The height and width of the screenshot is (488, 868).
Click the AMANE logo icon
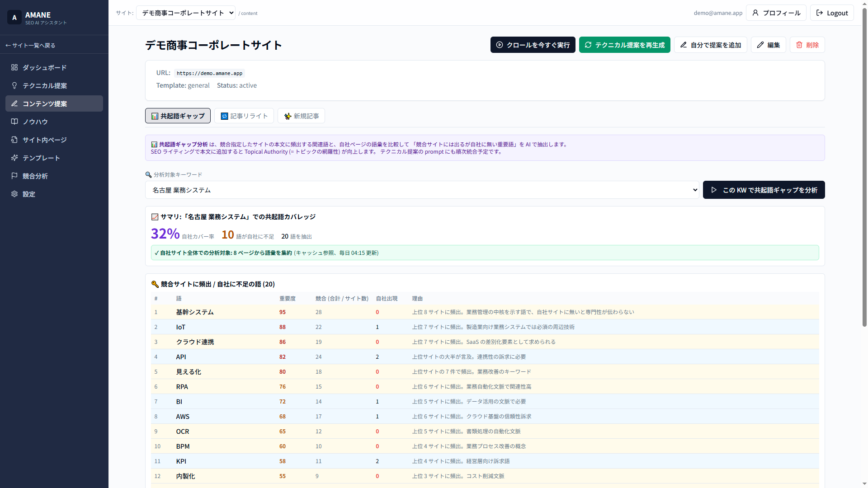(x=14, y=18)
